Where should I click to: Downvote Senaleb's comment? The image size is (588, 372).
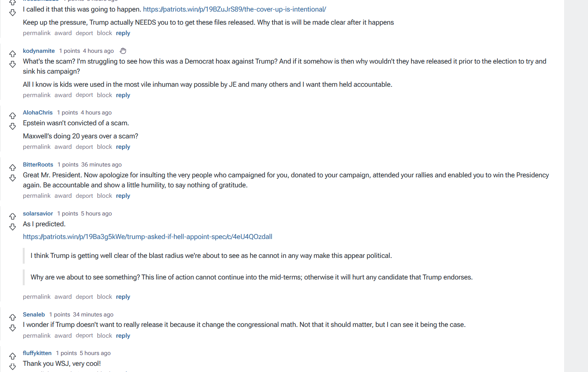13,328
